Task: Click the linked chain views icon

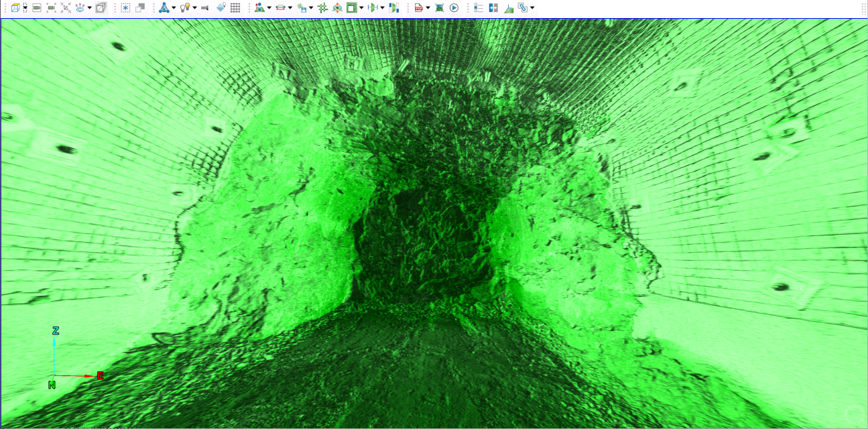Action: [522, 8]
